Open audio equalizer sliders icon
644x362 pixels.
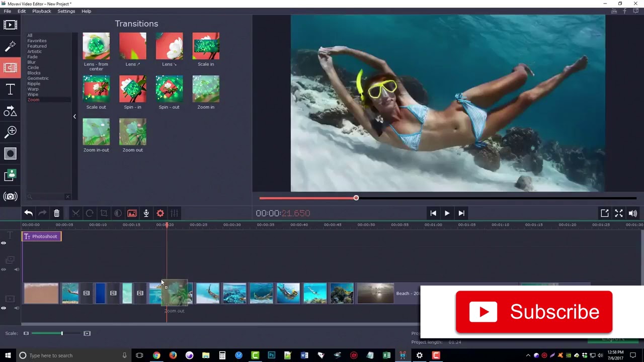click(x=174, y=213)
